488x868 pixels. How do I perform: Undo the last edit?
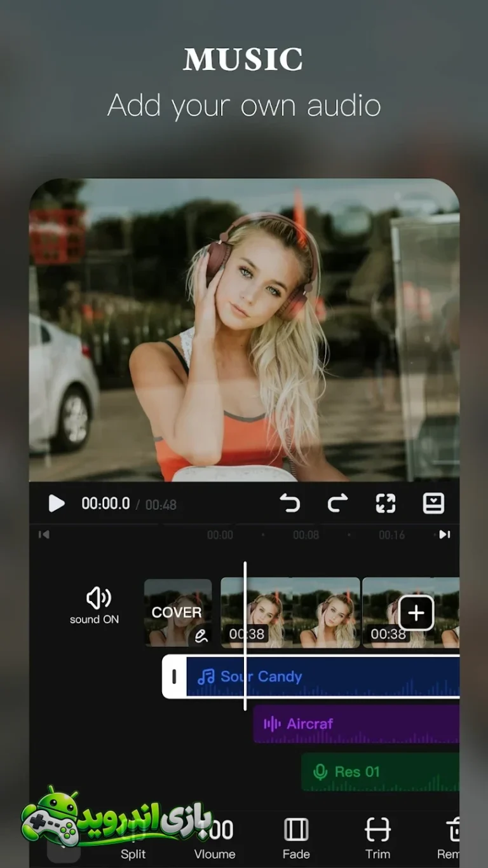(x=290, y=504)
